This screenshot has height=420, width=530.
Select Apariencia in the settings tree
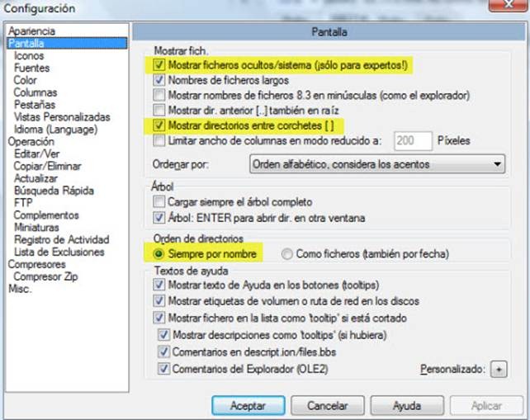point(31,31)
